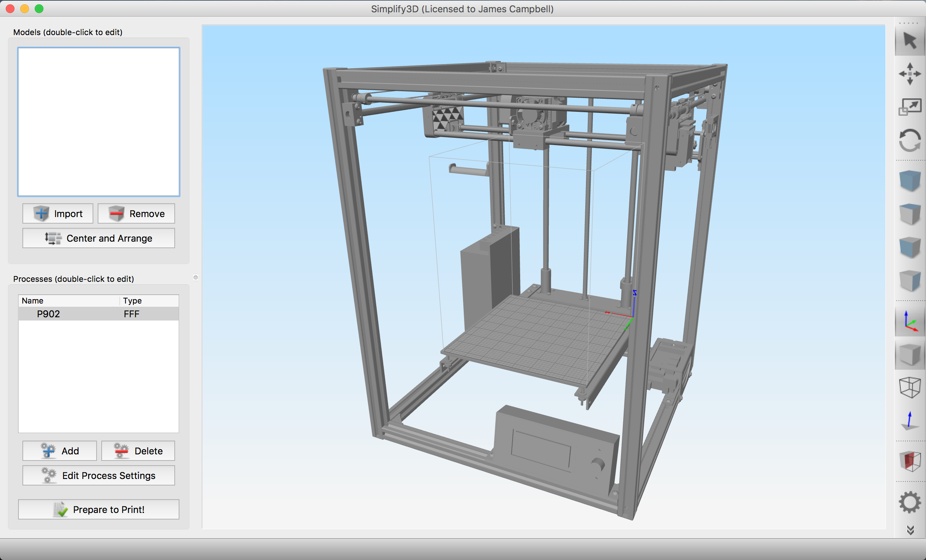Viewport: 926px width, 560px height.
Task: Maximize the Simplify3D window
Action: point(39,9)
